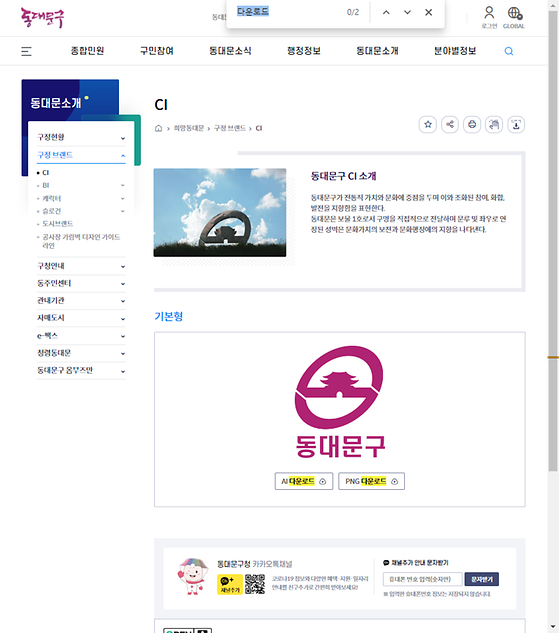Click 희망동대문 breadcrumb link
This screenshot has height=633, width=559.
click(188, 128)
